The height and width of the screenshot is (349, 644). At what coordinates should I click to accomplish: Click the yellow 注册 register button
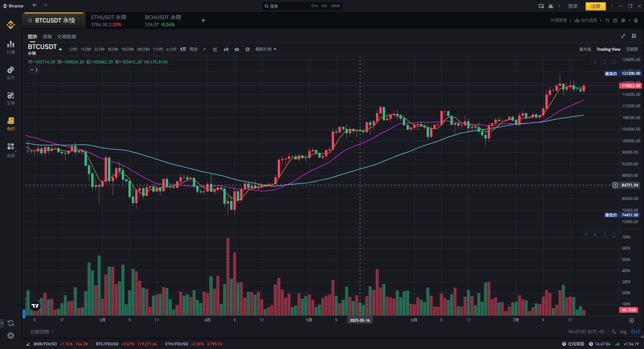click(x=595, y=6)
